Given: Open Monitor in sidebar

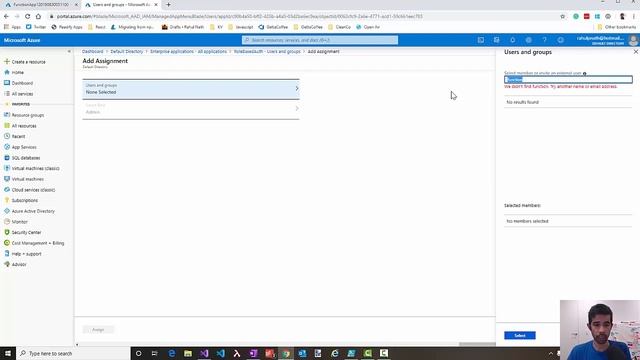Looking at the screenshot, I should pyautogui.click(x=16, y=222).
